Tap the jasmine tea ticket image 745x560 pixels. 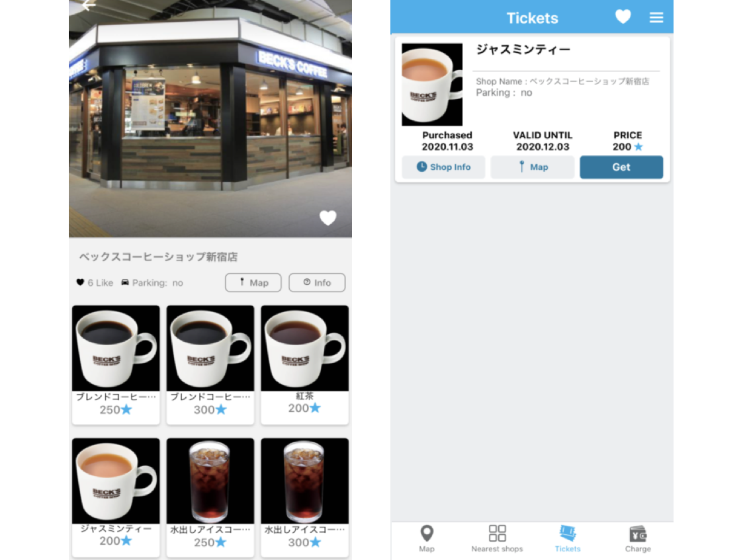tap(432, 85)
